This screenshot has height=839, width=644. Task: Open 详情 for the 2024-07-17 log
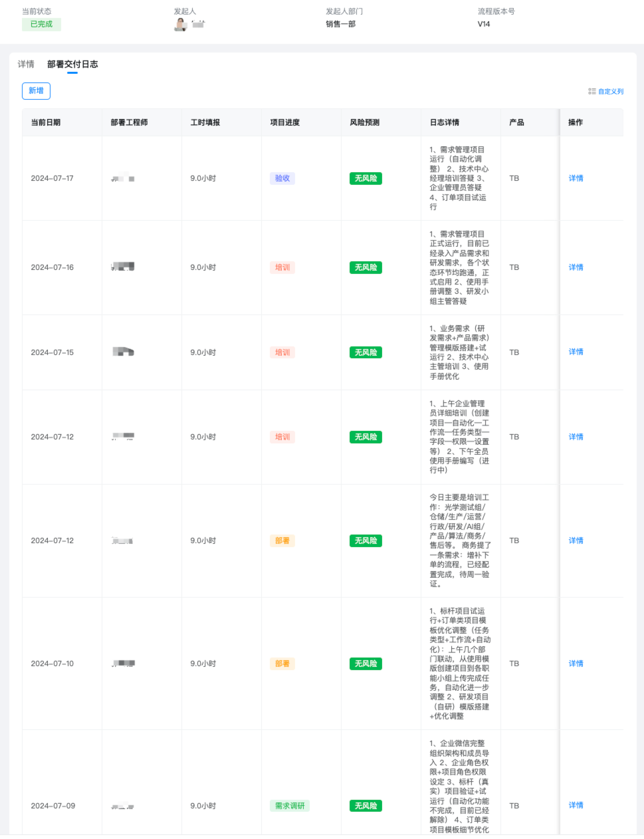576,178
